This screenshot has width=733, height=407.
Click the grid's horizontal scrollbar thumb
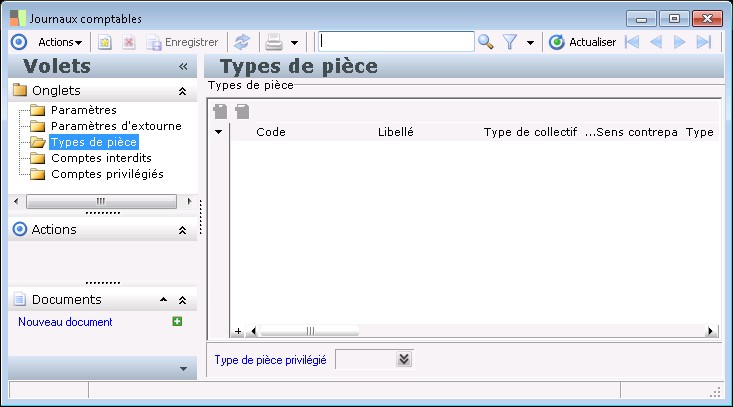[310, 331]
